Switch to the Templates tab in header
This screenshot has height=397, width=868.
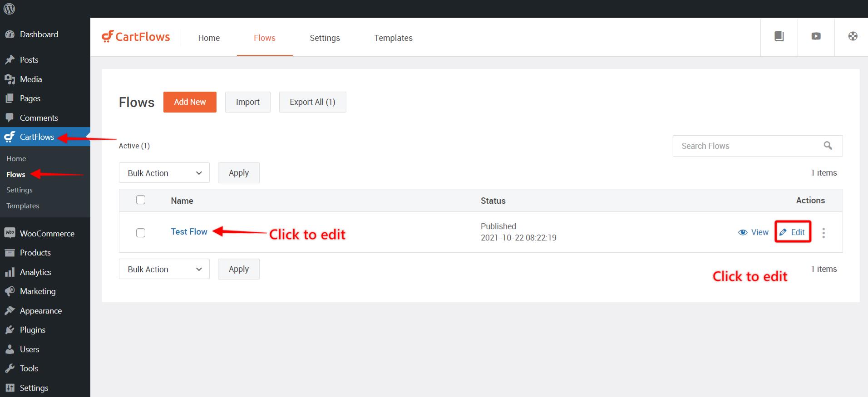393,38
